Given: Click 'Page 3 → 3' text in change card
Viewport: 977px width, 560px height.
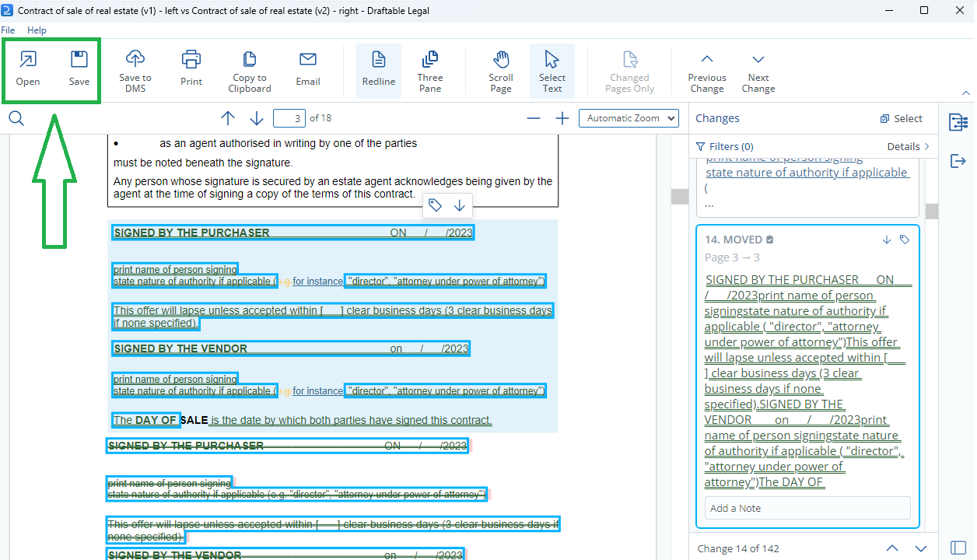Looking at the screenshot, I should tap(732, 257).
